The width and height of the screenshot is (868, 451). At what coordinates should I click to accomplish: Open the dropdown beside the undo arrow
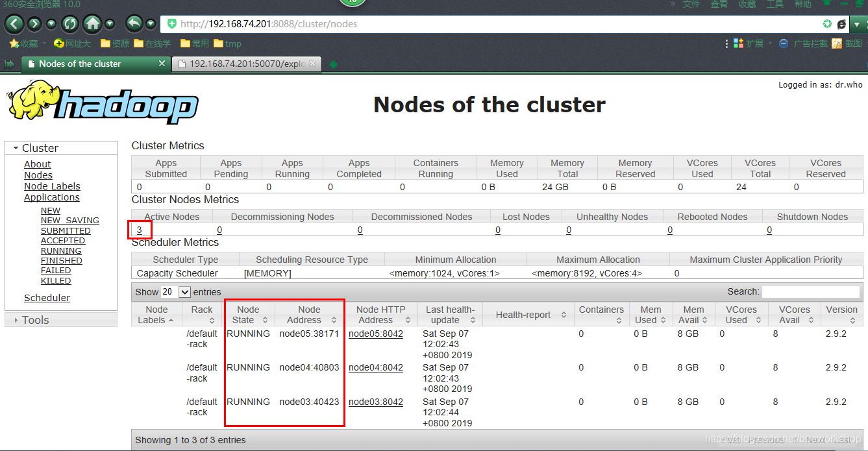tap(151, 25)
